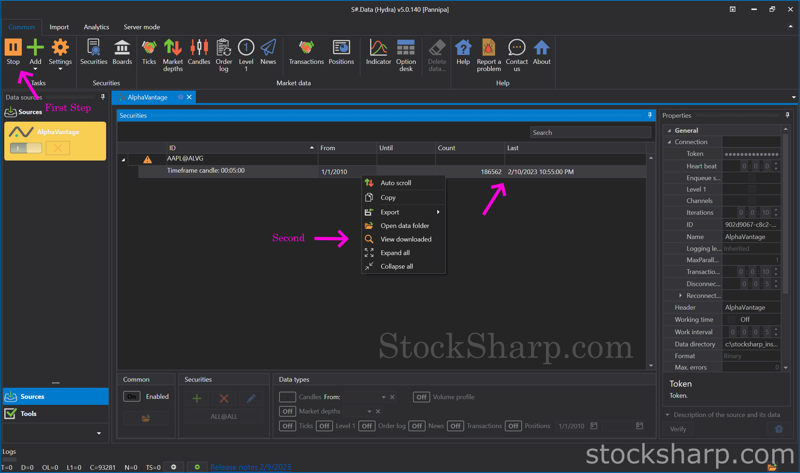Click the Indicator chart icon
This screenshot has height=473, width=800.
click(378, 51)
